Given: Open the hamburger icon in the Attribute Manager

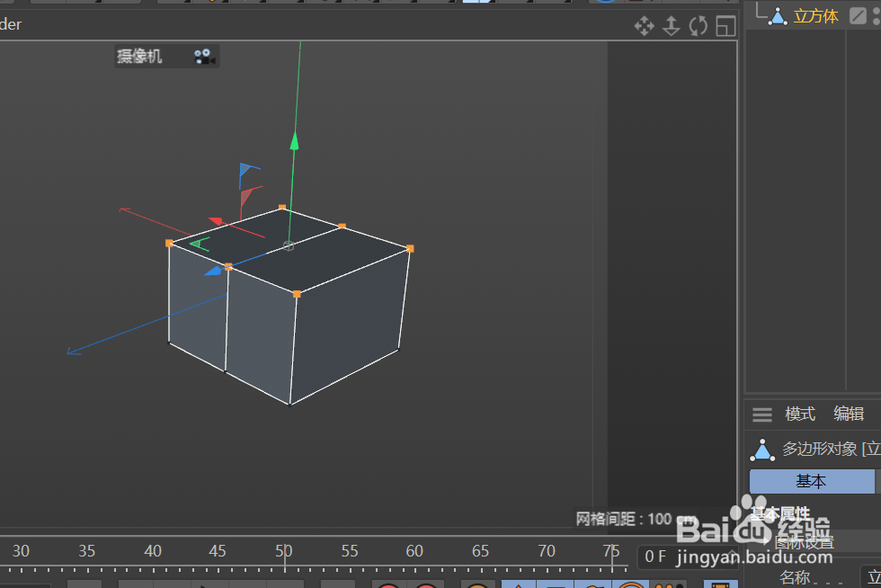Looking at the screenshot, I should pyautogui.click(x=762, y=414).
